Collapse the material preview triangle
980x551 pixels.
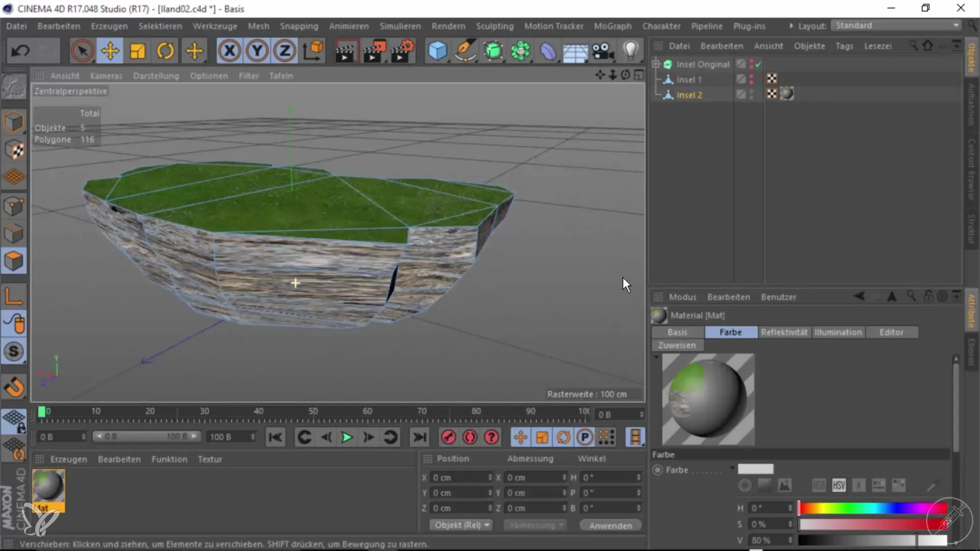(656, 357)
